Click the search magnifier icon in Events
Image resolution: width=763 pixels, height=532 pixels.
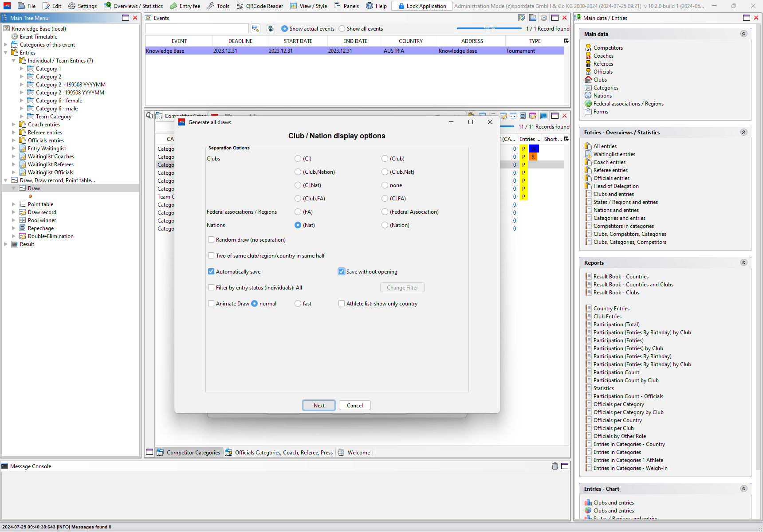coord(255,28)
